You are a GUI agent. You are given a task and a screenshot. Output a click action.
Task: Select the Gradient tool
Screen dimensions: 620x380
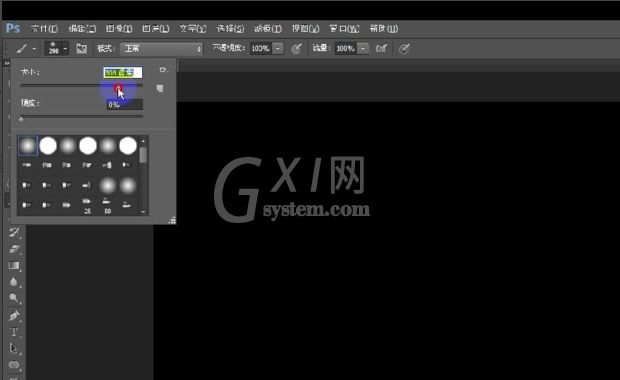coord(14,265)
